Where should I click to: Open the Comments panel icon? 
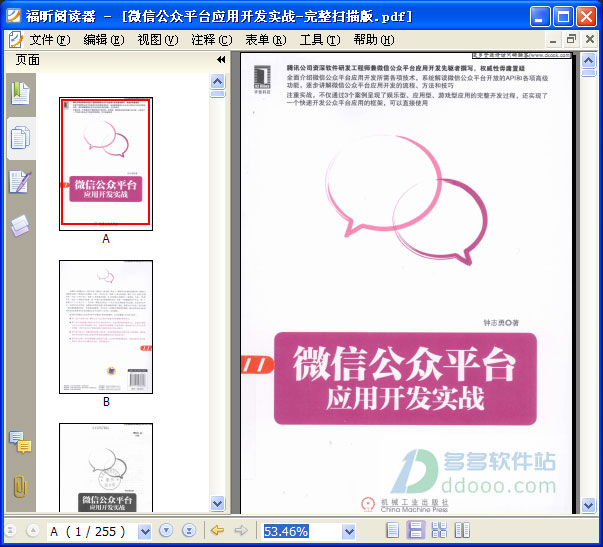pyautogui.click(x=20, y=442)
